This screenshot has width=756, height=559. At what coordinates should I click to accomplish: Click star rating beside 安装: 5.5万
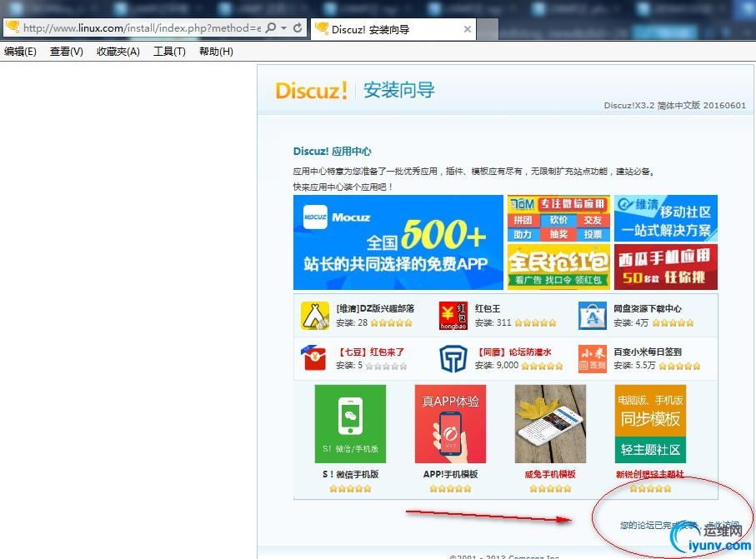click(679, 366)
